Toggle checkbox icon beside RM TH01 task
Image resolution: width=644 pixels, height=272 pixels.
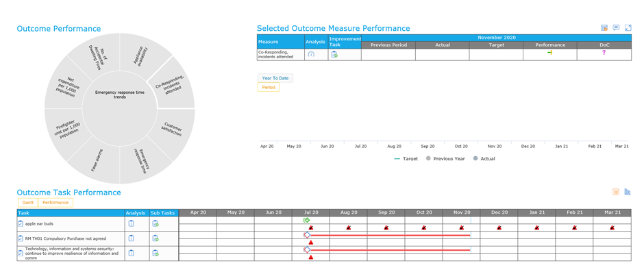pyautogui.click(x=21, y=238)
